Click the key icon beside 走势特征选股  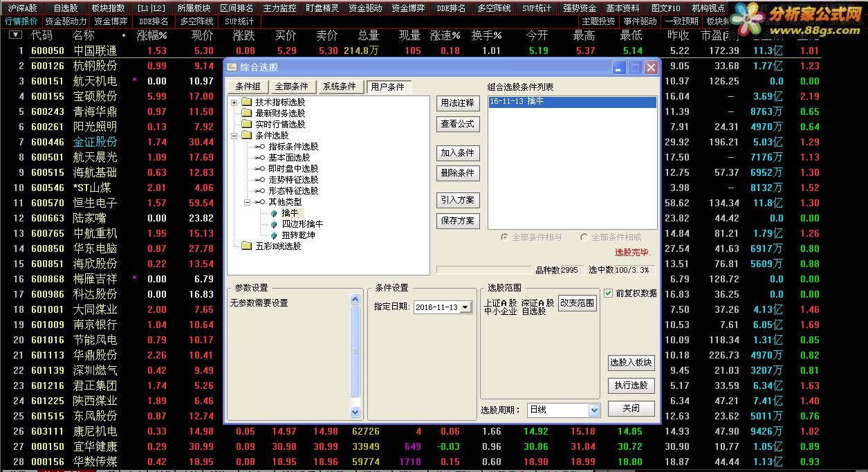pos(259,180)
